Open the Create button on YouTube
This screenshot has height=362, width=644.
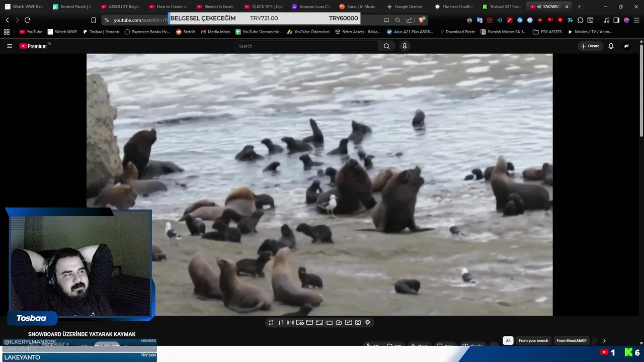click(590, 46)
